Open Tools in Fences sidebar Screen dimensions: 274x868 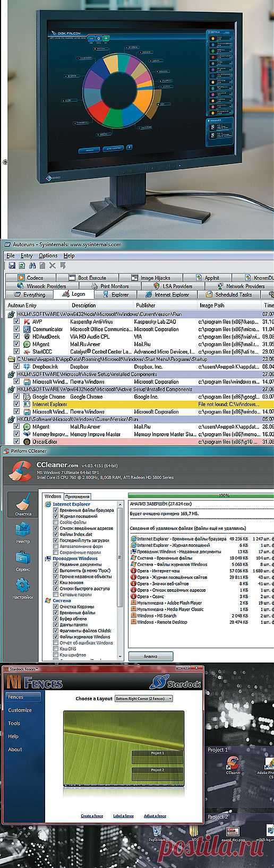pos(14,723)
